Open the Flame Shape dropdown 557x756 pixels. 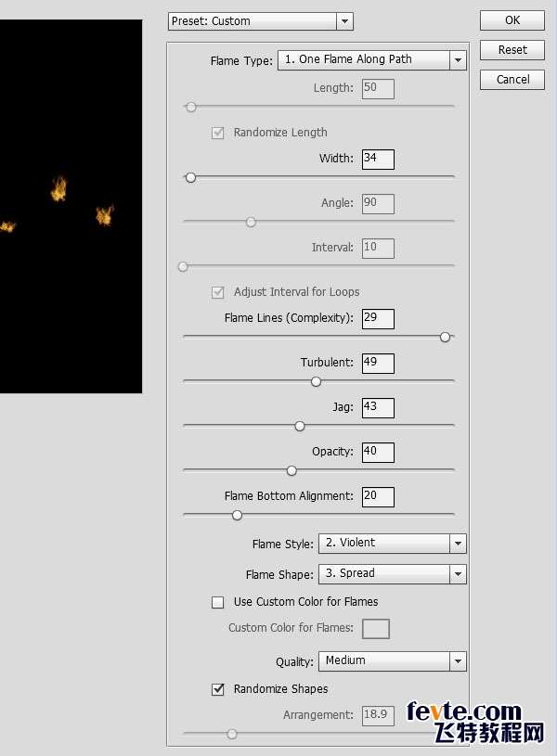[x=391, y=574]
